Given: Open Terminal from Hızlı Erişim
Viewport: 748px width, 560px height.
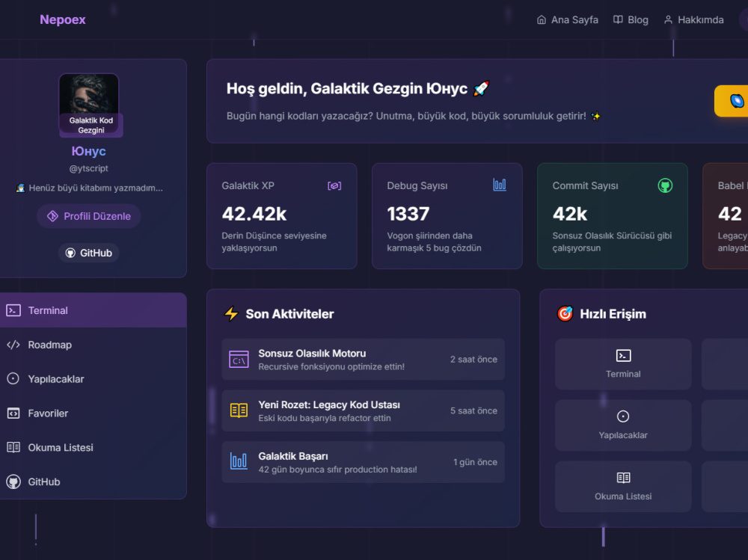Looking at the screenshot, I should pyautogui.click(x=623, y=364).
